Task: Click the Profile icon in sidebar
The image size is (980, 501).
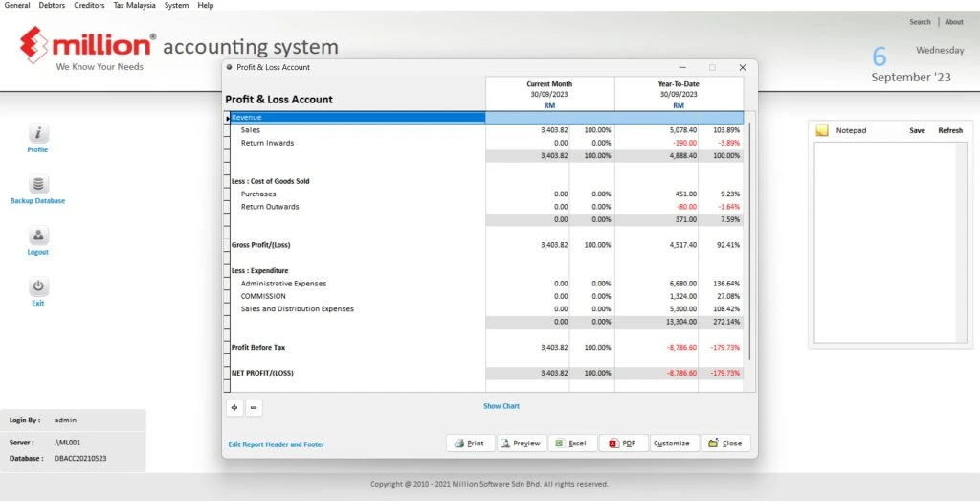Action: 37,134
